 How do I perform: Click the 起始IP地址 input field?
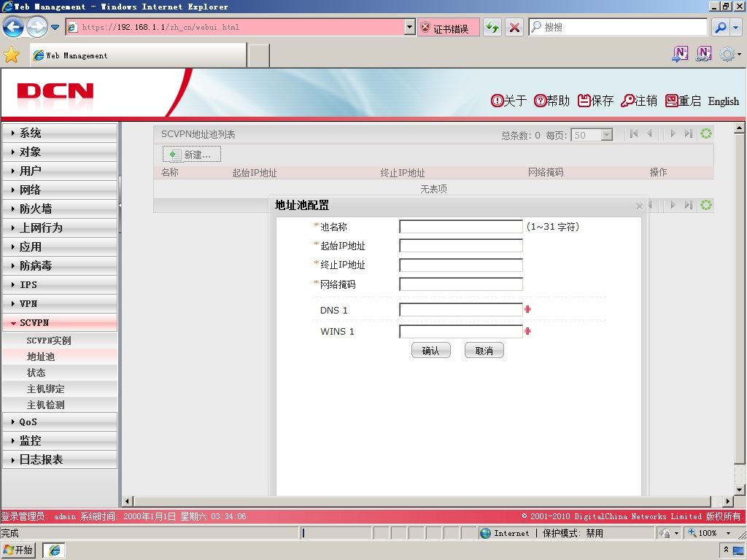pos(461,246)
